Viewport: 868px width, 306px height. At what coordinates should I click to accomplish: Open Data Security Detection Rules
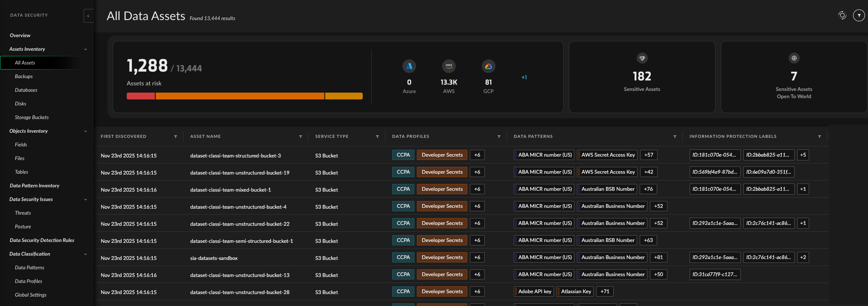tap(42, 240)
